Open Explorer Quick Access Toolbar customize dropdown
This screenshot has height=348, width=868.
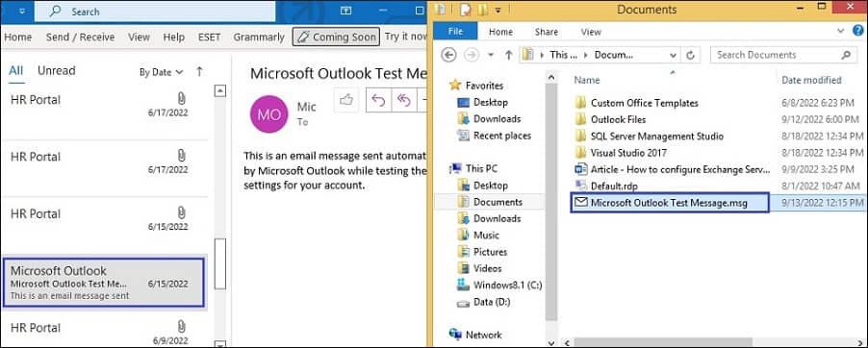(x=498, y=10)
